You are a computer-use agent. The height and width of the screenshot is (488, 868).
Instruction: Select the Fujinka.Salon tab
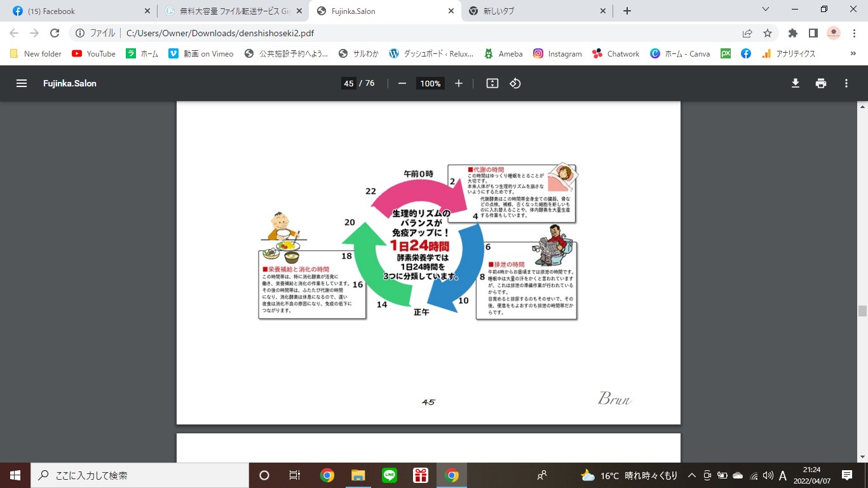[x=385, y=11]
